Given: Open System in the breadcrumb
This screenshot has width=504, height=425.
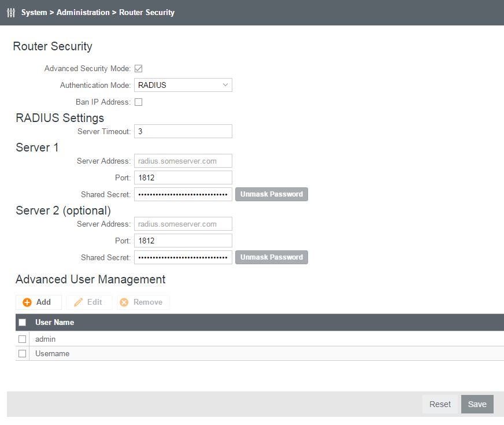Looking at the screenshot, I should tap(34, 13).
